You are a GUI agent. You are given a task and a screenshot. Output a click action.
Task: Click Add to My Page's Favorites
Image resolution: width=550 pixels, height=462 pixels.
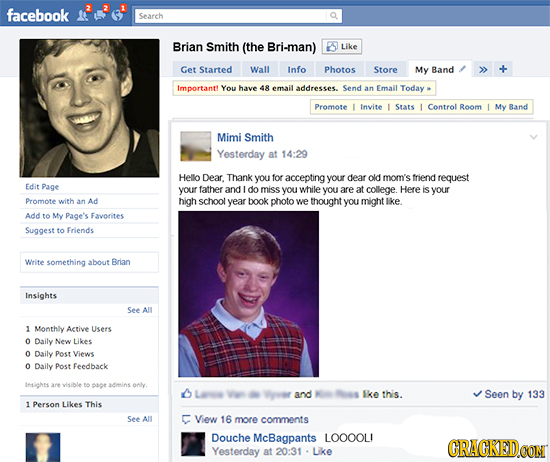[74, 216]
